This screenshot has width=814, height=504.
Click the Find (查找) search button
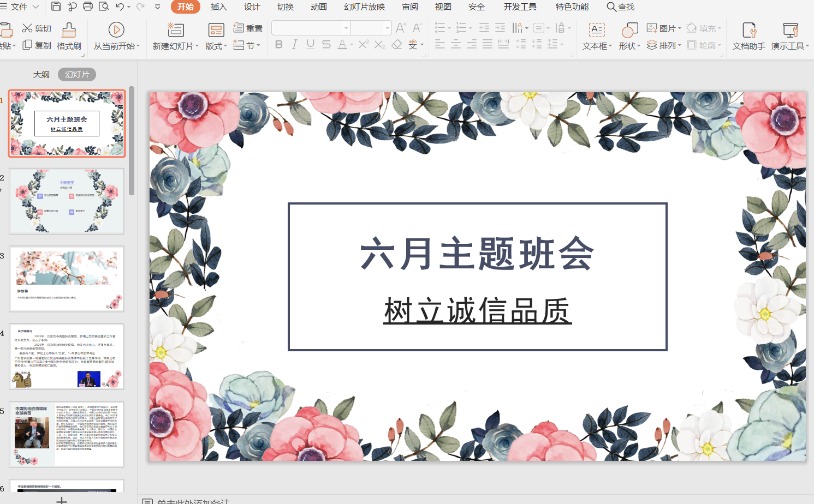[x=621, y=7]
